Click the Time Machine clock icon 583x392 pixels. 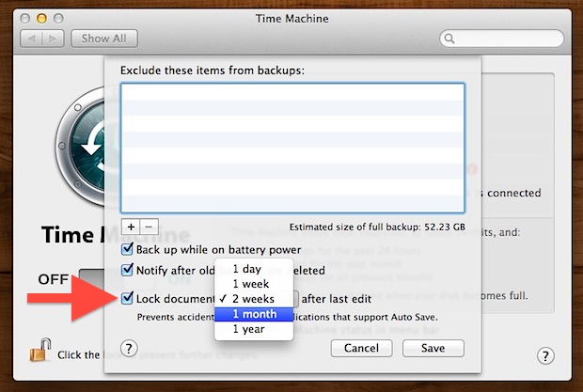pyautogui.click(x=80, y=147)
